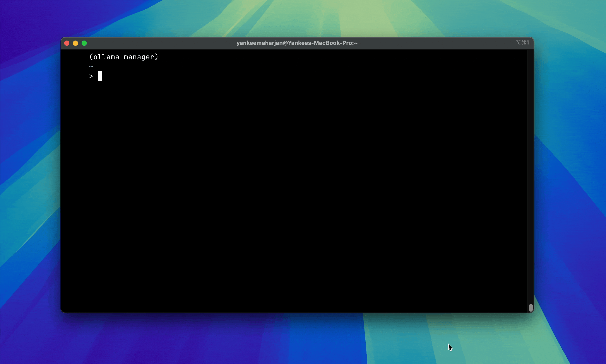Focus the terminal by clicking its blank center

point(294,182)
